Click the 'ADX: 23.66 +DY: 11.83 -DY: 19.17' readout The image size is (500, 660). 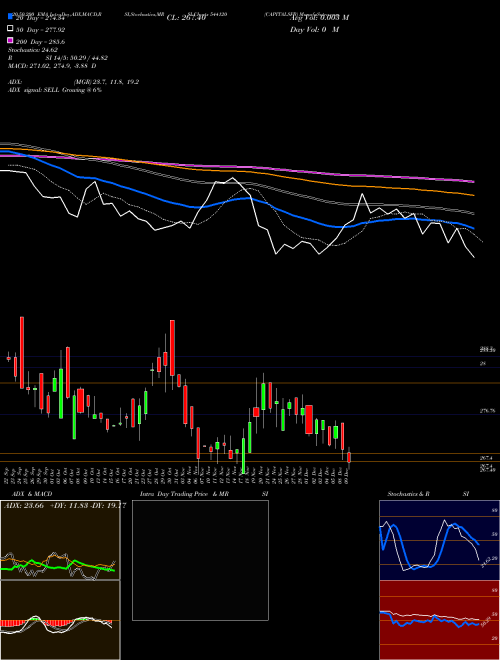point(65,506)
